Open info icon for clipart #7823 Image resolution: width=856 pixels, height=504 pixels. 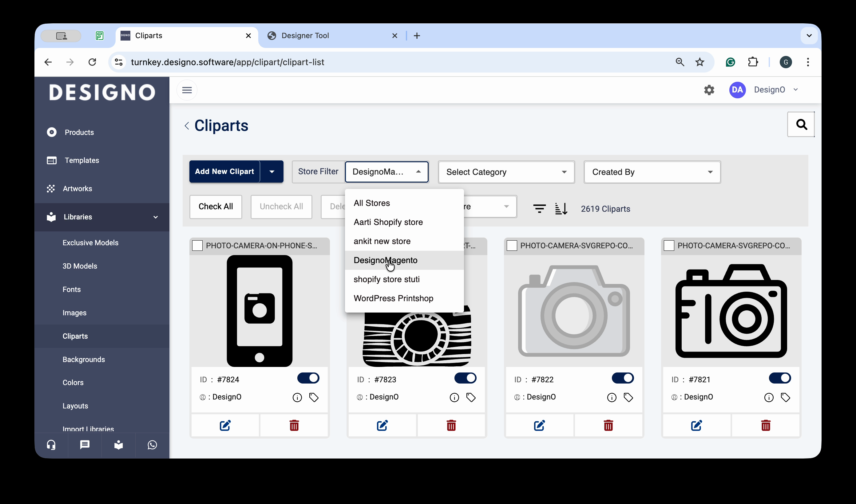pyautogui.click(x=454, y=397)
